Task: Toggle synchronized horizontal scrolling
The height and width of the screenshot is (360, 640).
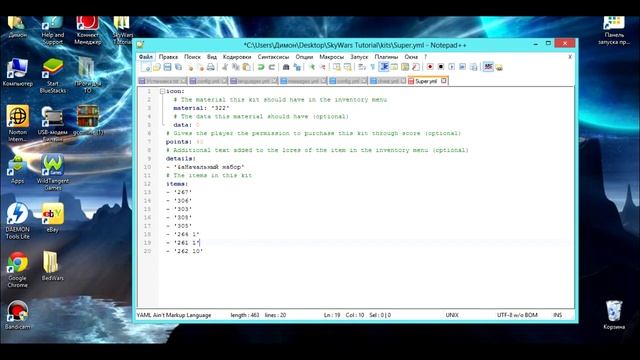Action: click(x=348, y=67)
